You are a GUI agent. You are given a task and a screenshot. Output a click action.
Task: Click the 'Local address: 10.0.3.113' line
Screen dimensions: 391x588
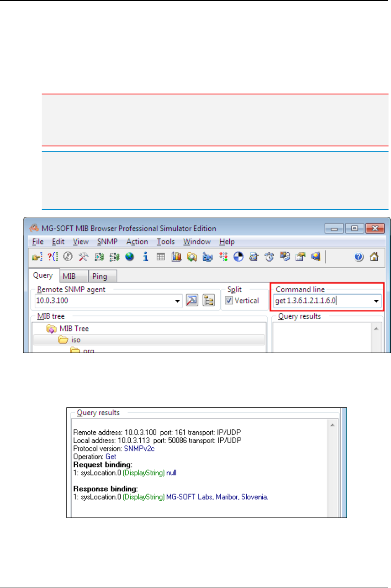point(158,440)
